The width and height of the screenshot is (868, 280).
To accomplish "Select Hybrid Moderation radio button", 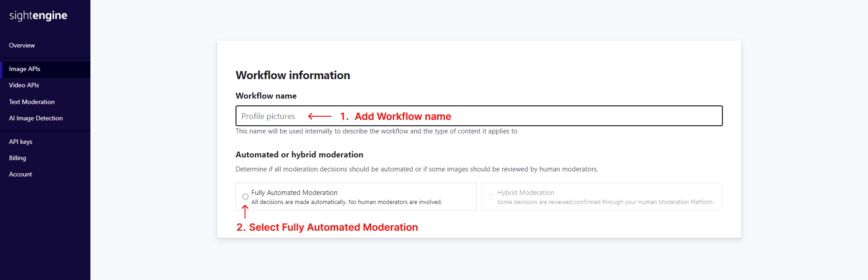I will (491, 197).
